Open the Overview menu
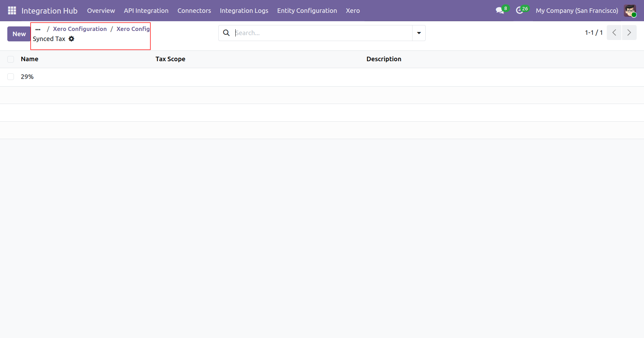 coord(101,10)
